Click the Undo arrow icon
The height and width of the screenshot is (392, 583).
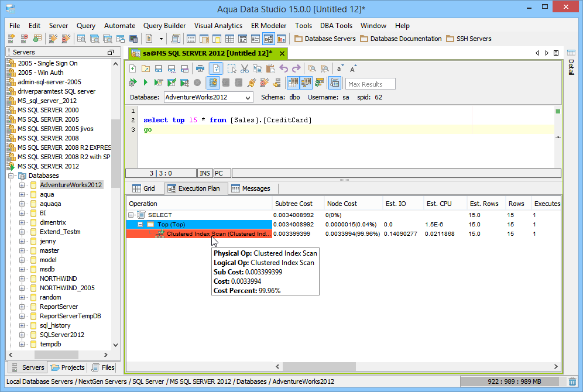pos(284,68)
